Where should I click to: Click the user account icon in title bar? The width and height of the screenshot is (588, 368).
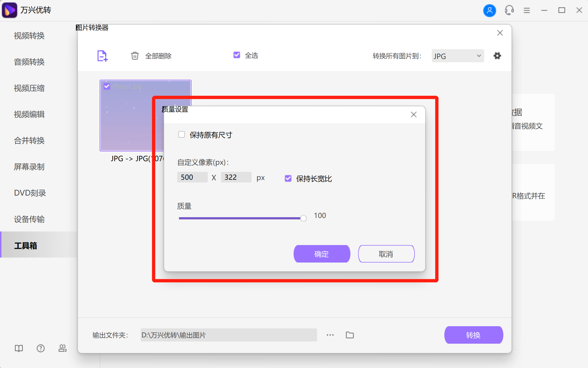489,10
